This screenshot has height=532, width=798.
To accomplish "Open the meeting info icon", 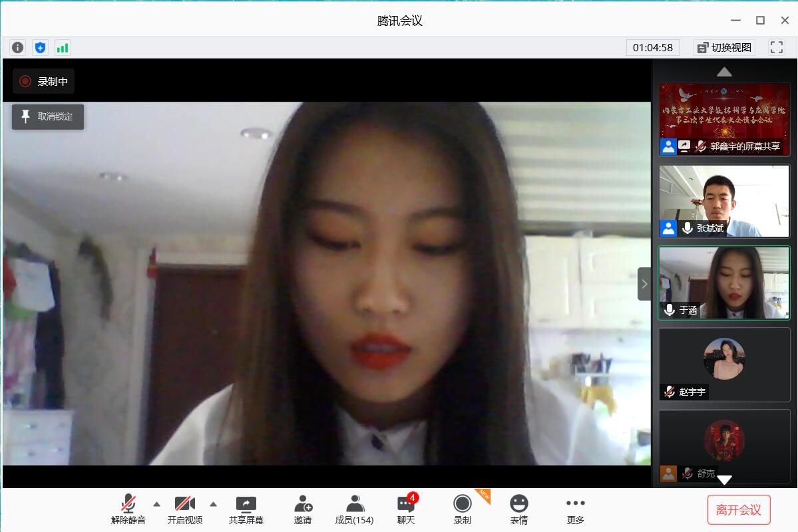I will 18,47.
